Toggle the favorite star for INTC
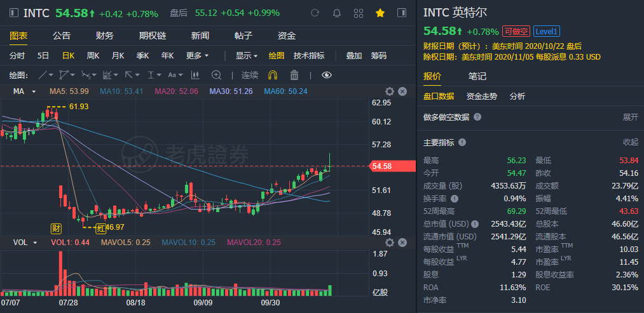644x313 pixels. click(x=380, y=13)
